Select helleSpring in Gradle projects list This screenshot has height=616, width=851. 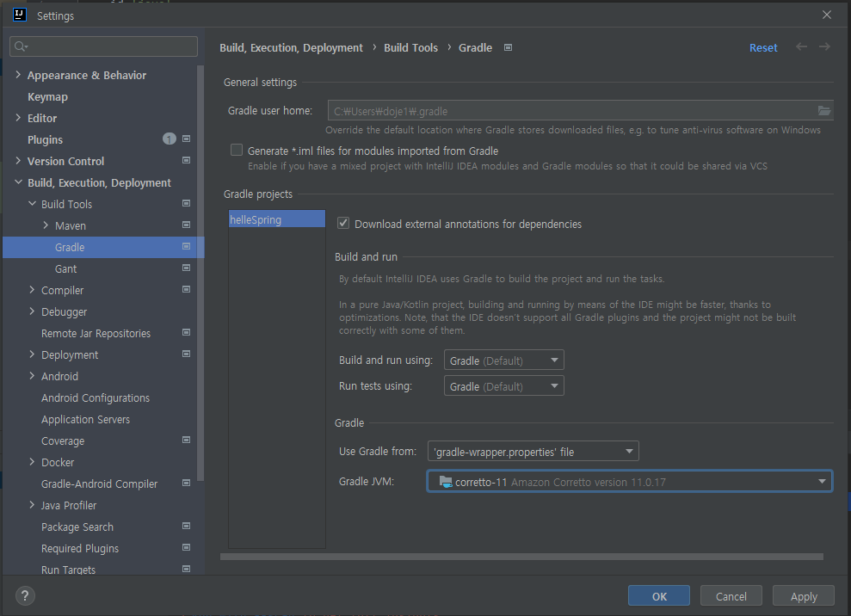pyautogui.click(x=277, y=219)
